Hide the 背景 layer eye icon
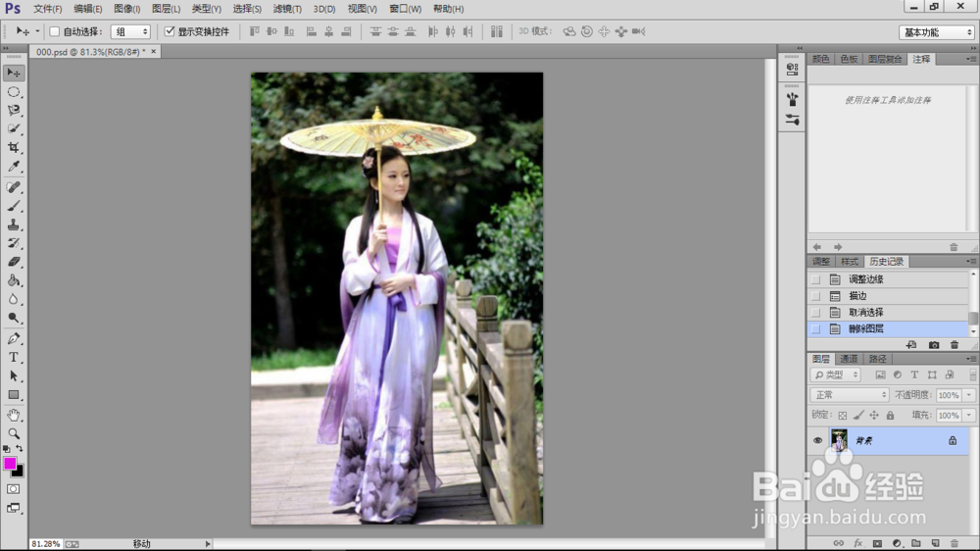The width and height of the screenshot is (980, 551). [817, 441]
